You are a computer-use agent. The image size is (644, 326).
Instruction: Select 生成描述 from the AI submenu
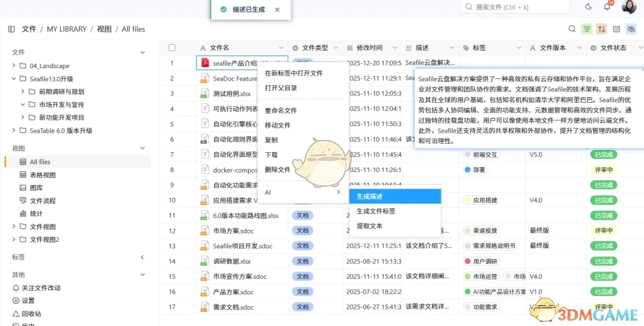[370, 196]
